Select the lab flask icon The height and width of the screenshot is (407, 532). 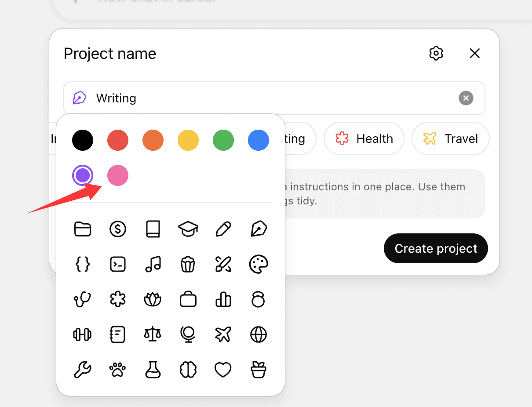coord(153,370)
